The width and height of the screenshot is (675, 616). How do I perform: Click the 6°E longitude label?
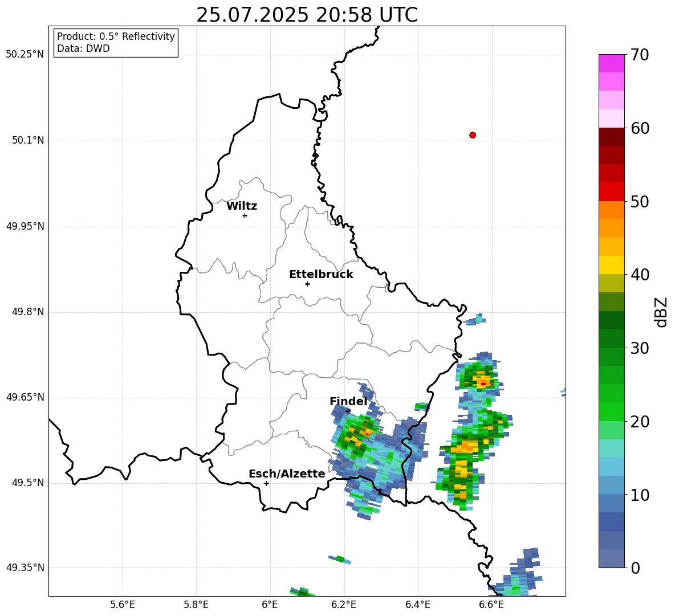[x=270, y=605]
